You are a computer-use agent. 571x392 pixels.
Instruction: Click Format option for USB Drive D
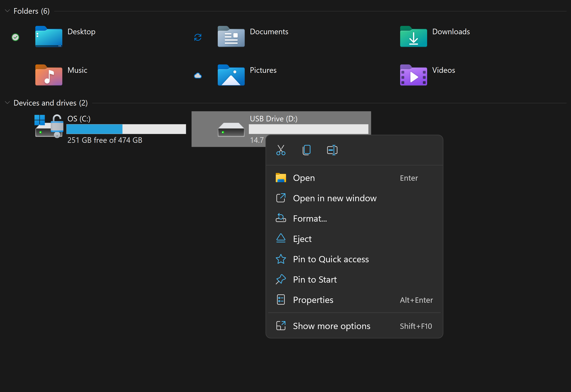[x=310, y=218]
